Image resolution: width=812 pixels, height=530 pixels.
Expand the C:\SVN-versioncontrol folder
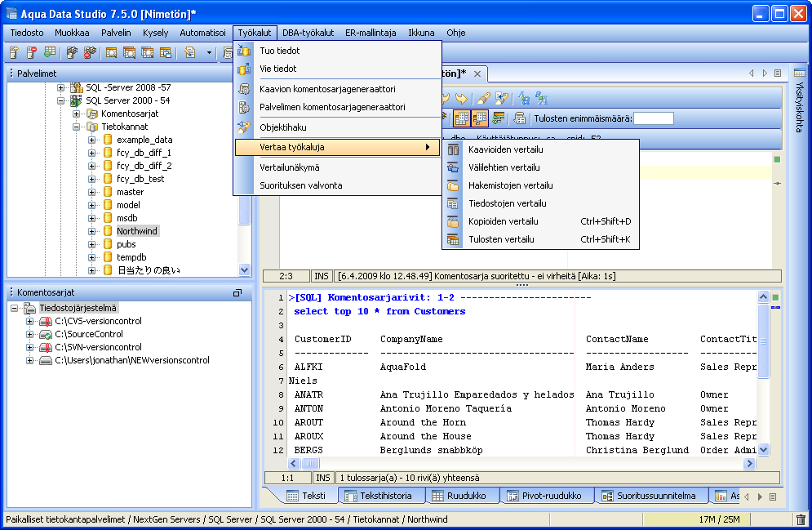pyautogui.click(x=30, y=347)
